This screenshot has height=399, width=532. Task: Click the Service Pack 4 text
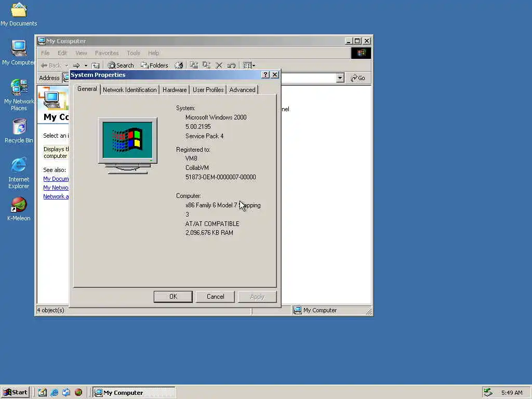[x=204, y=136]
